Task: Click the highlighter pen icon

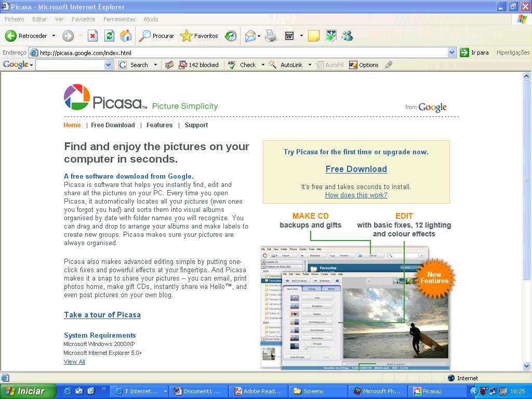Action: pyautogui.click(x=389, y=64)
